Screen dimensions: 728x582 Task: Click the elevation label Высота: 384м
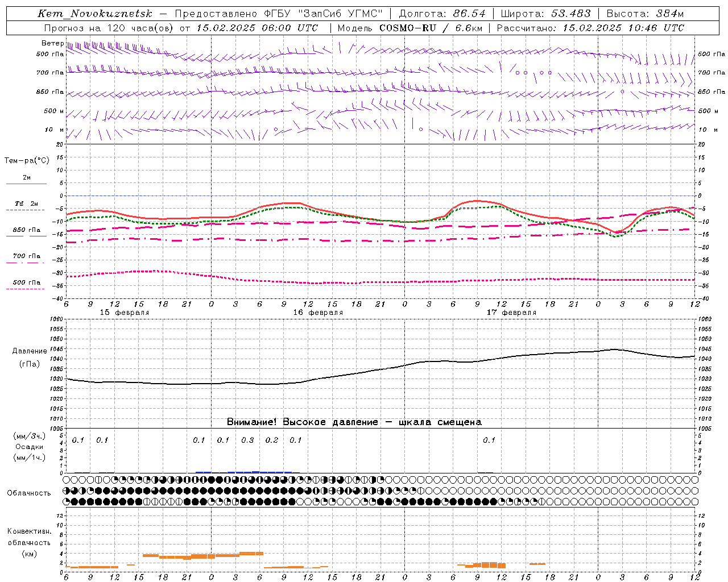[645, 14]
